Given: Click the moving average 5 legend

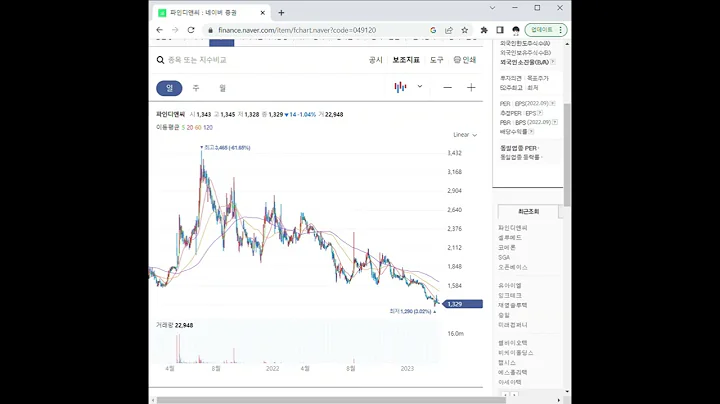Looking at the screenshot, I should 183,128.
